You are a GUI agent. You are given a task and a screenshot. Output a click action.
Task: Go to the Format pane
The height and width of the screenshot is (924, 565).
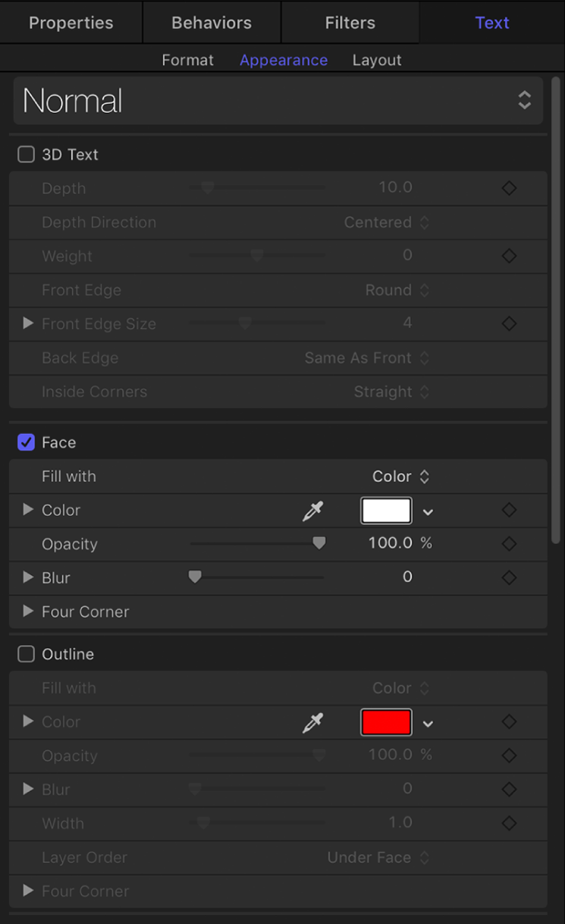(x=187, y=60)
